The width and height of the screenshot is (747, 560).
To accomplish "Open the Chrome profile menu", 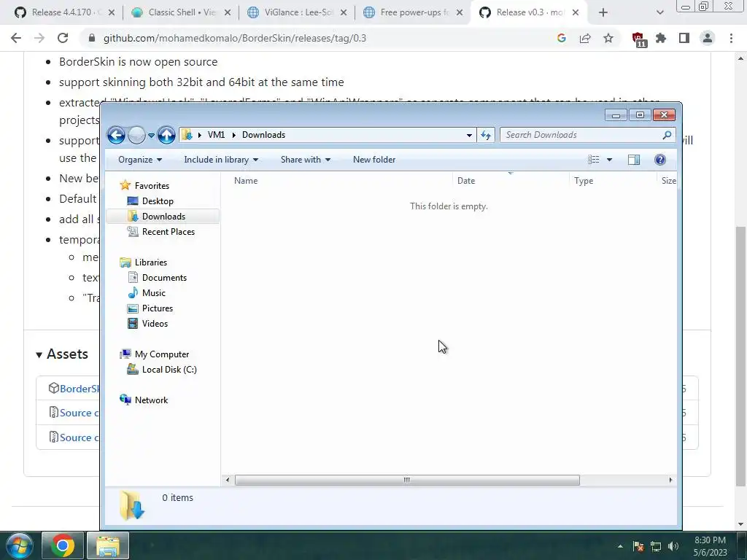I will pyautogui.click(x=708, y=38).
